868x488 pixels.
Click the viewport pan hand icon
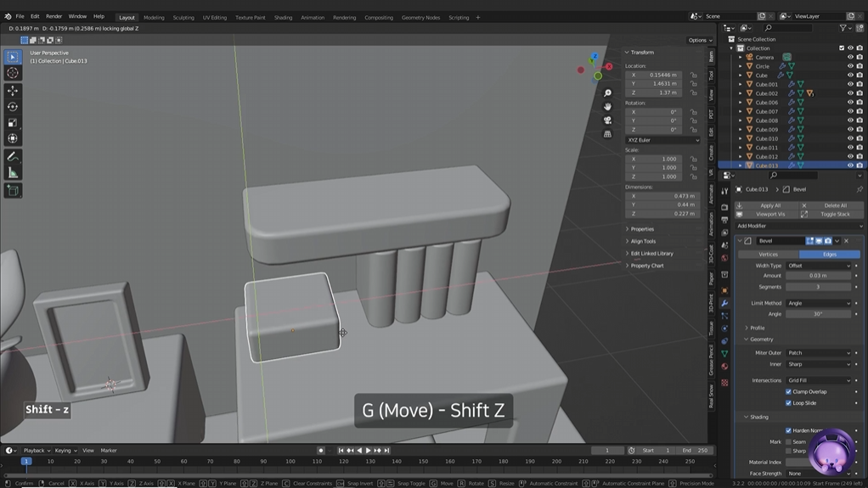(x=607, y=107)
